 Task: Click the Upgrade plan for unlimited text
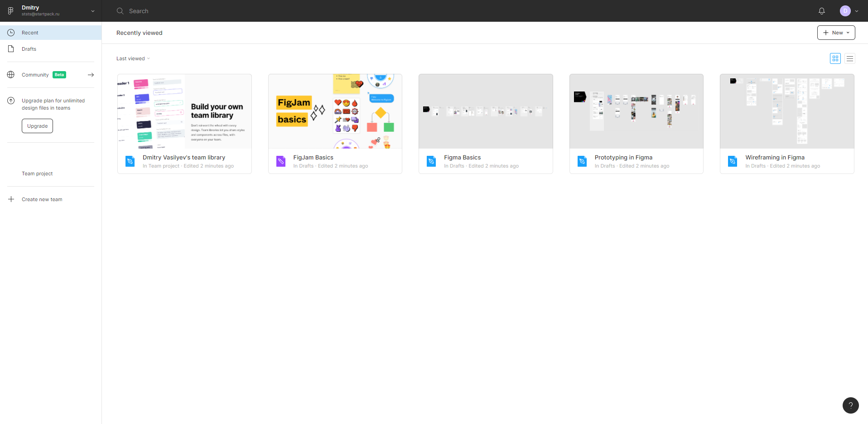53,104
